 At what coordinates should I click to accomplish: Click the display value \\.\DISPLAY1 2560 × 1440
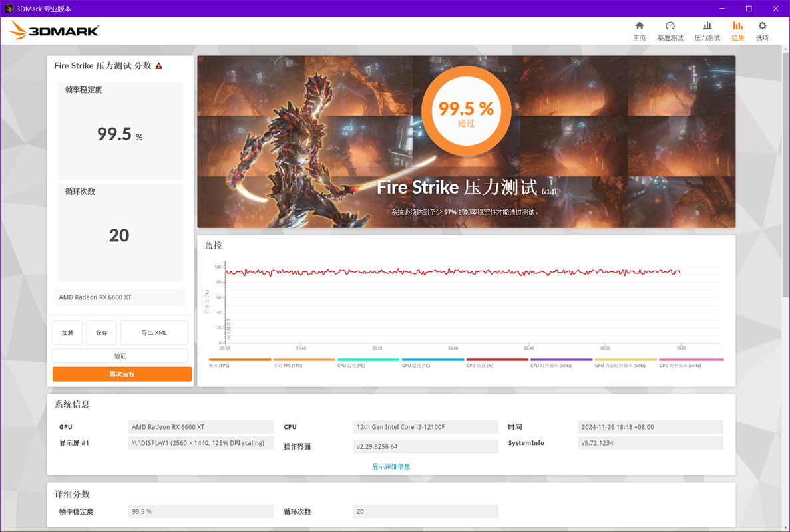tap(201, 443)
